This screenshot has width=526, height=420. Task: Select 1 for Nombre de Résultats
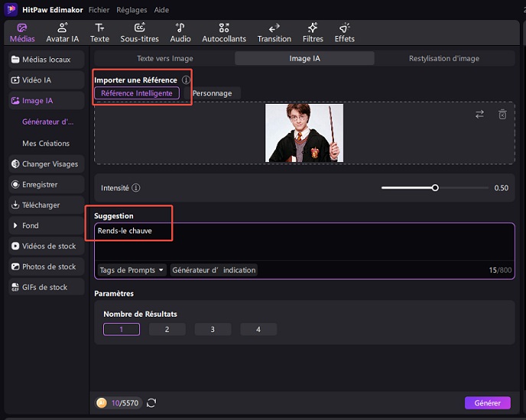pyautogui.click(x=122, y=329)
